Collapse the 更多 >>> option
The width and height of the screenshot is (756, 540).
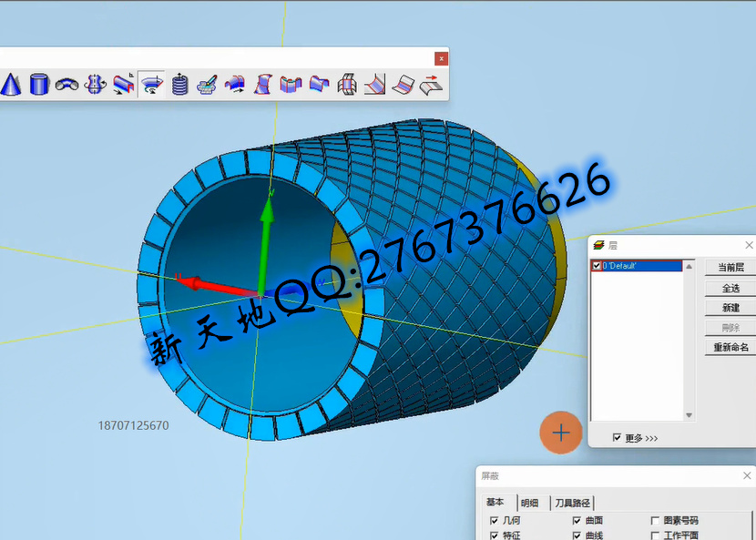tap(618, 438)
